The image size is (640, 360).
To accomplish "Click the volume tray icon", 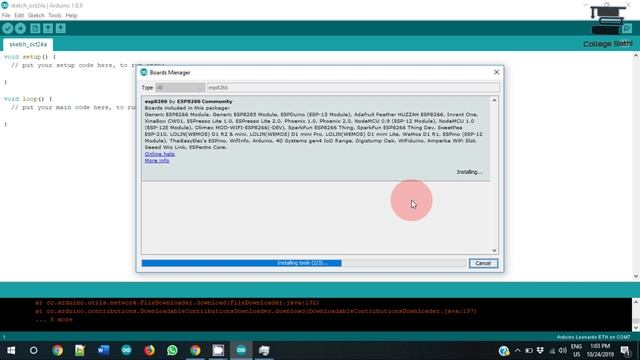I will [x=563, y=350].
